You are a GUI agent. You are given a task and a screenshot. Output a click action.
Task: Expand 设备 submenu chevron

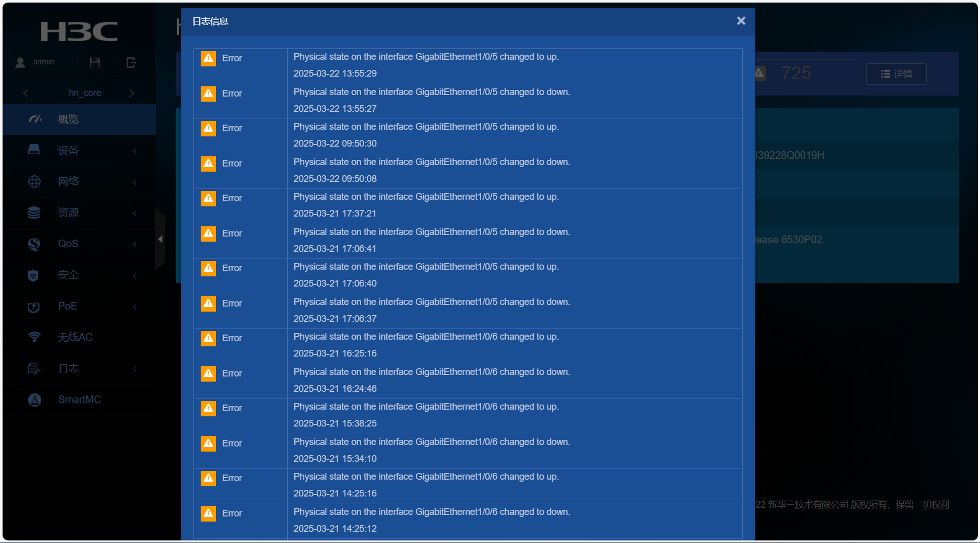135,151
